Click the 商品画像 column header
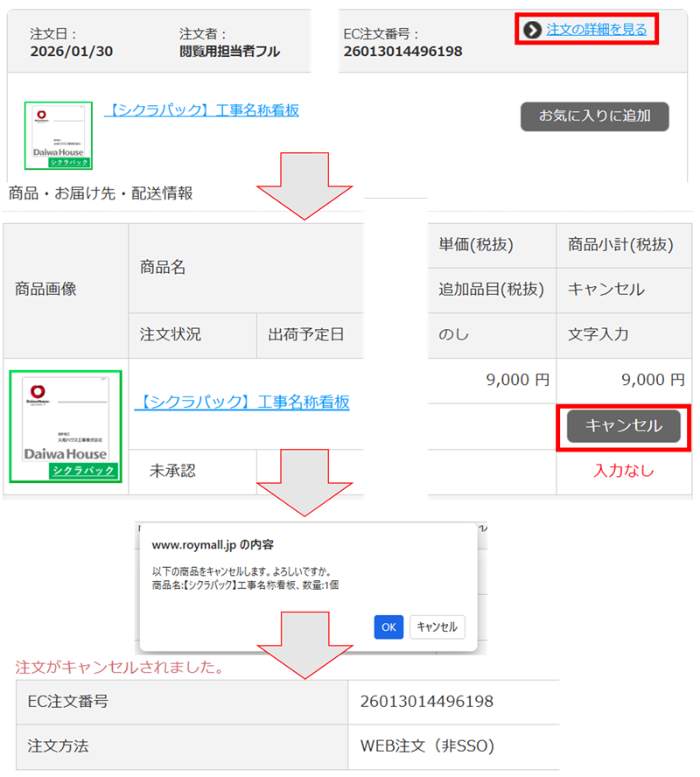700x777 pixels. 45,289
